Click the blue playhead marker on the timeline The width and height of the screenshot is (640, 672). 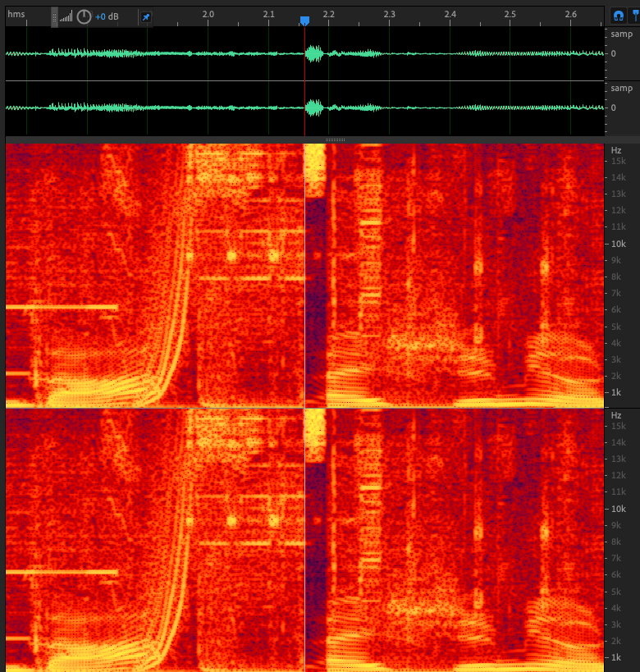coord(304,21)
